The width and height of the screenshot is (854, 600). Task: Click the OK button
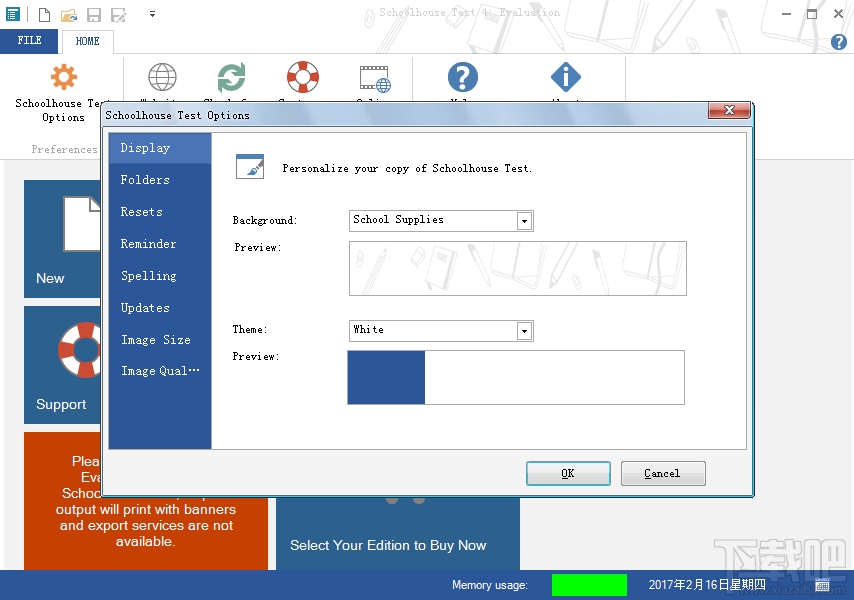(x=568, y=473)
